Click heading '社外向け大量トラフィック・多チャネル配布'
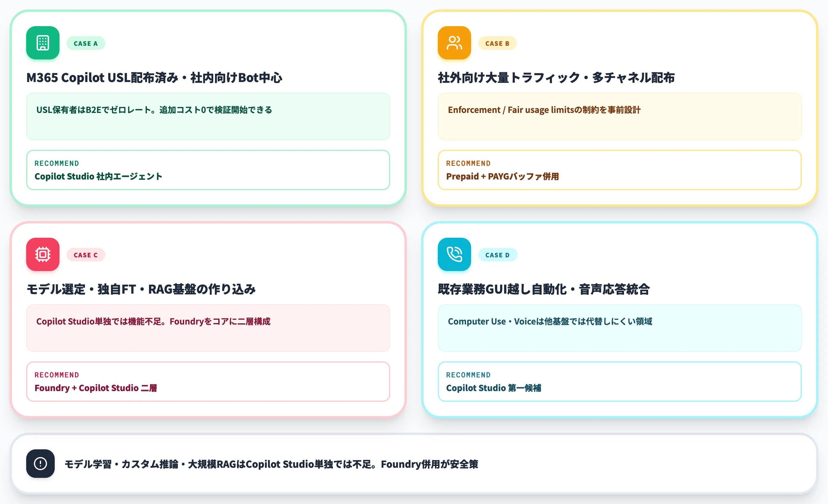This screenshot has width=828, height=504. (556, 78)
